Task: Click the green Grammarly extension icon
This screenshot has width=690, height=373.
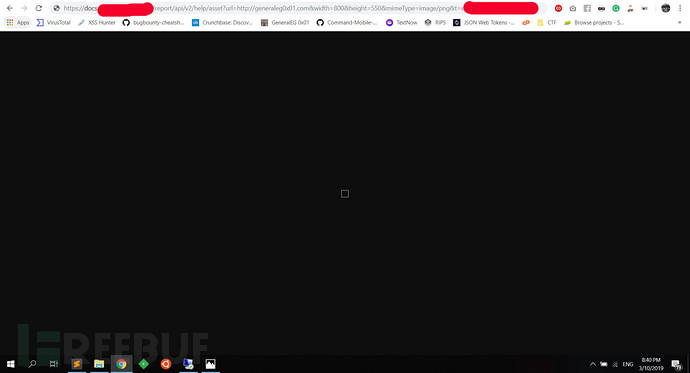Action: pos(616,8)
